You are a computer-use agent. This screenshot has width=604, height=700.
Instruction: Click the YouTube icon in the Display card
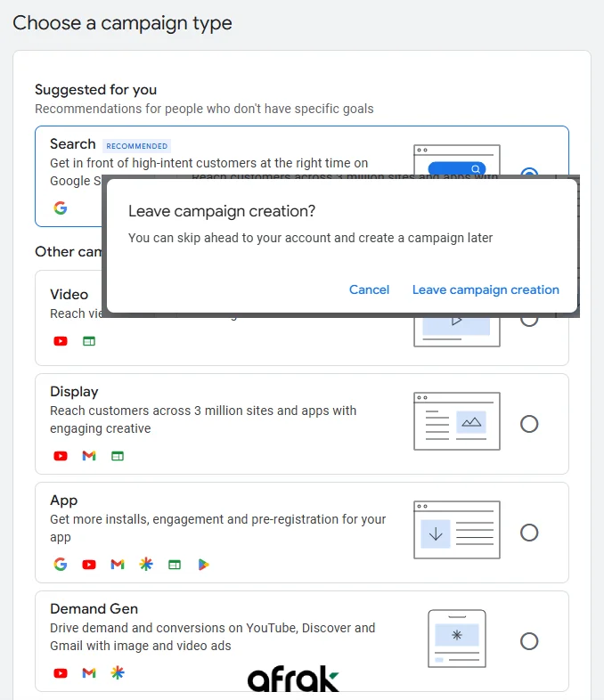pyautogui.click(x=61, y=456)
